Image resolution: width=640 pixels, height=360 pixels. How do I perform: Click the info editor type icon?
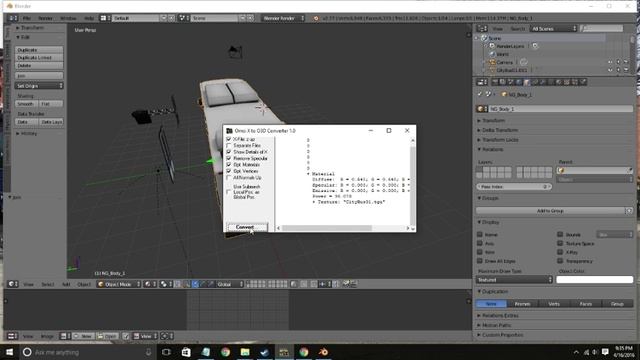pyautogui.click(x=13, y=18)
